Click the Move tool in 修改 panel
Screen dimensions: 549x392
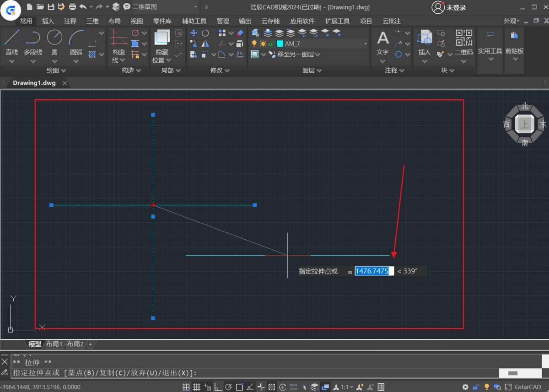click(x=194, y=33)
